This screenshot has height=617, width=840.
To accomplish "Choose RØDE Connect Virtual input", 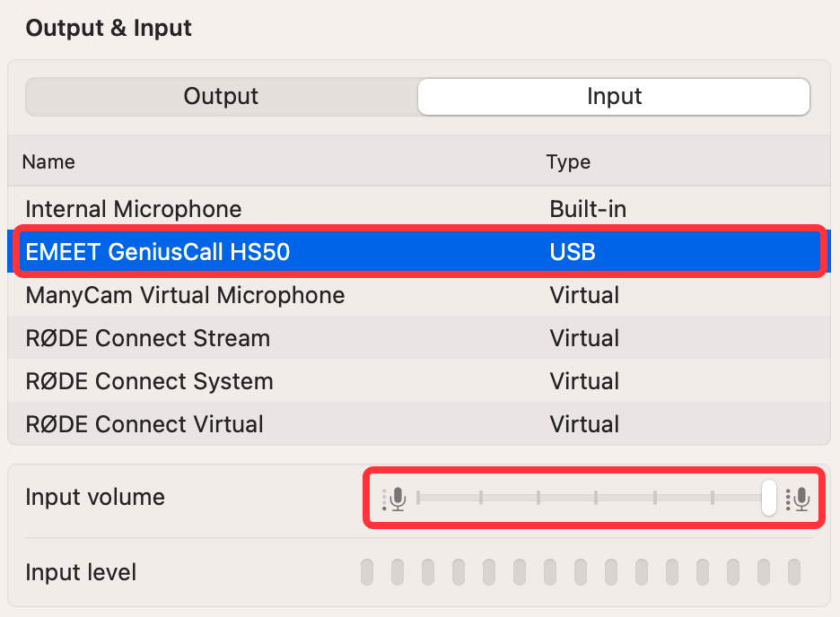I will point(419,424).
